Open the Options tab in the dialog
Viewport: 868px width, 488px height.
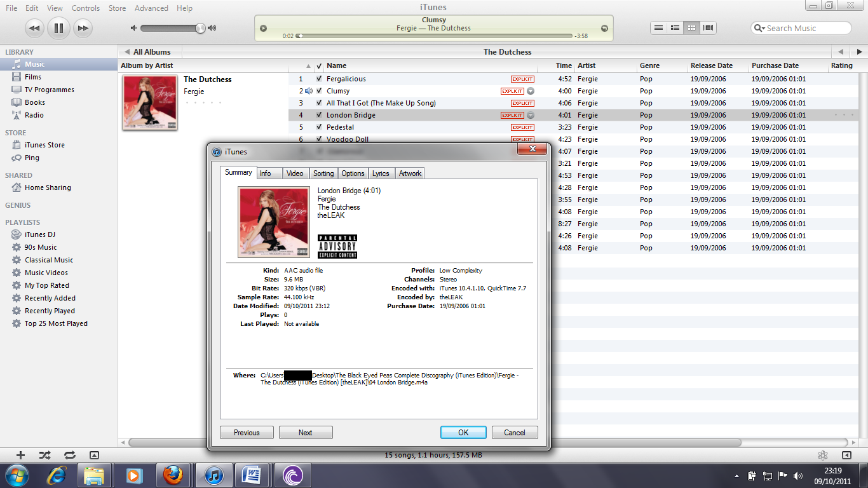353,173
